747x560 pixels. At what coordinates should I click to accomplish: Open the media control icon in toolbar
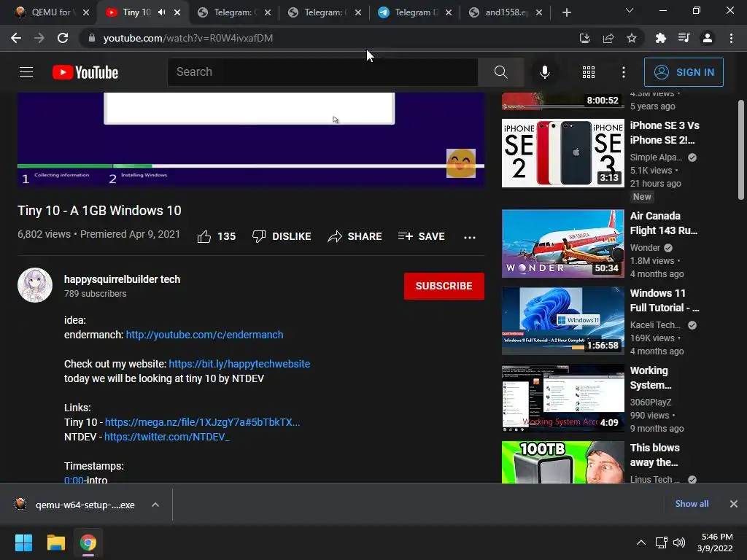[684, 38]
